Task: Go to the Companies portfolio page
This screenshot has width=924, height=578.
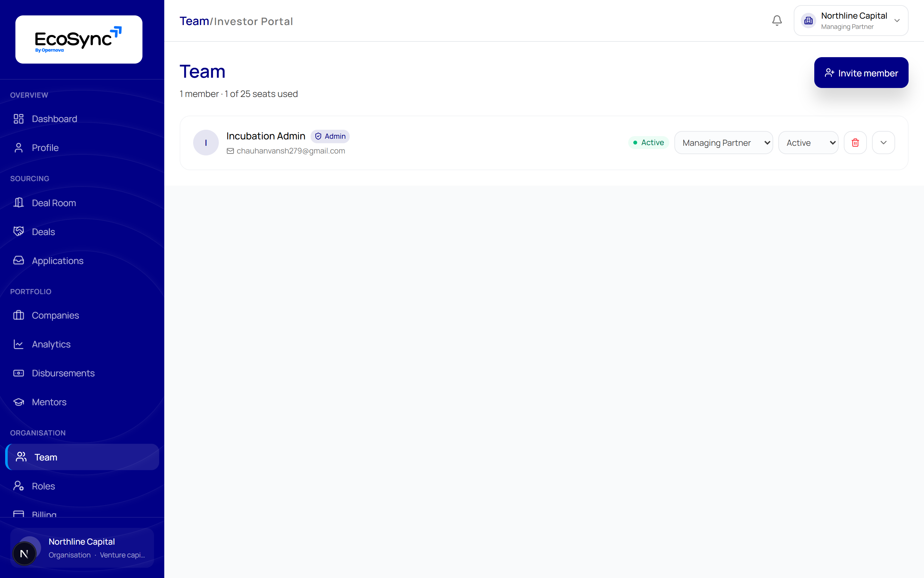Action: click(82, 315)
